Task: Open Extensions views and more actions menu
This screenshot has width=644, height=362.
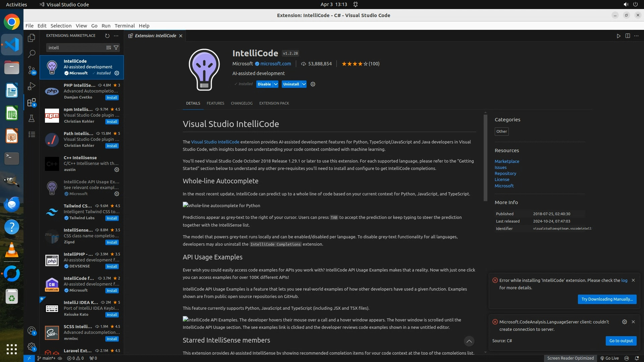Action: pyautogui.click(x=116, y=36)
